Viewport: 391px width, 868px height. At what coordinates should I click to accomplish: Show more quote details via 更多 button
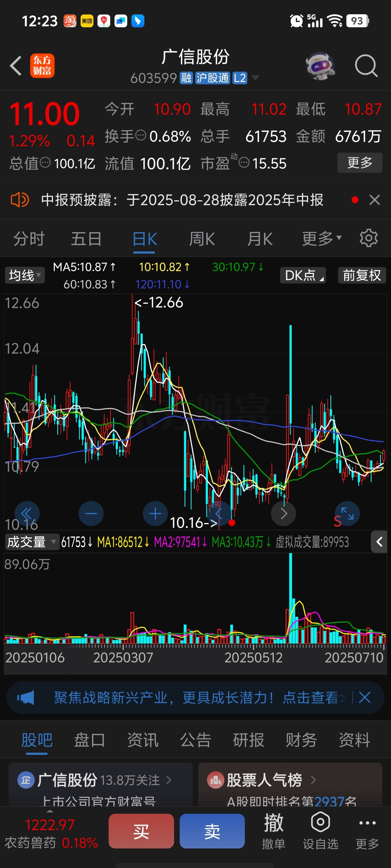tap(360, 163)
